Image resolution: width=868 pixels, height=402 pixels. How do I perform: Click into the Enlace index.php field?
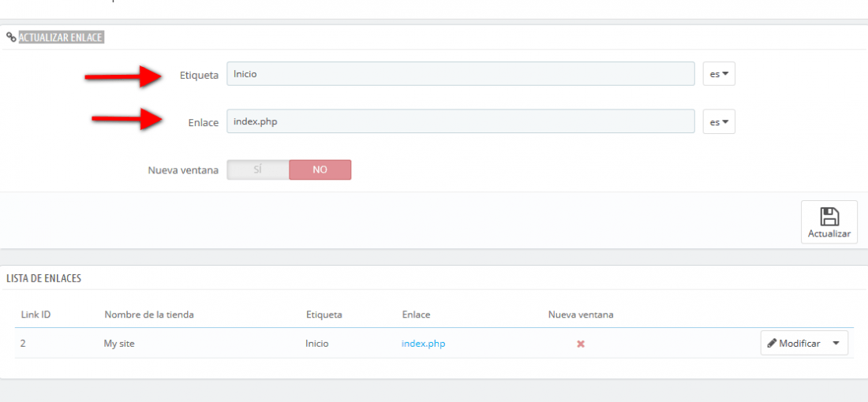461,121
